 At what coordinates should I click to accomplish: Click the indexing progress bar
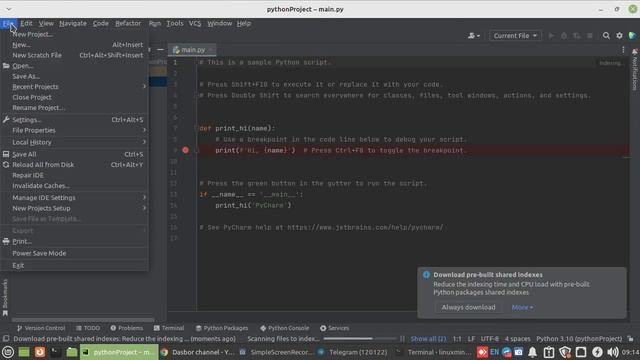[x=360, y=339]
